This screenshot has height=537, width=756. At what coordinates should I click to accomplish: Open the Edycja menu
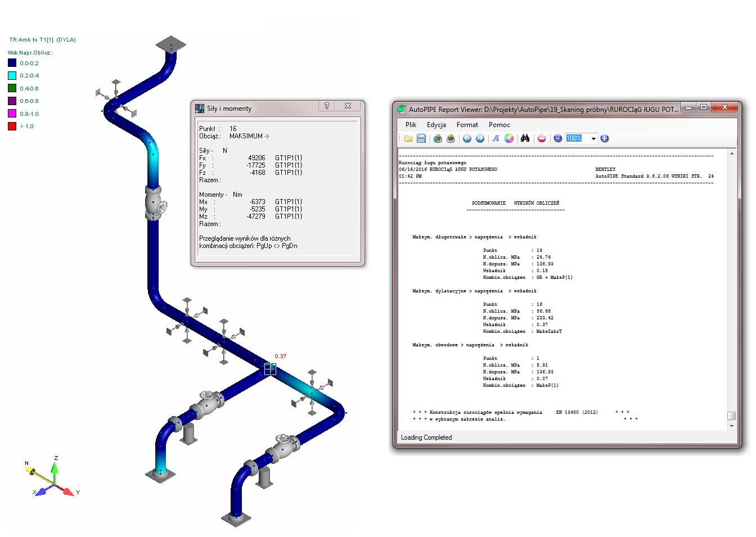(436, 125)
